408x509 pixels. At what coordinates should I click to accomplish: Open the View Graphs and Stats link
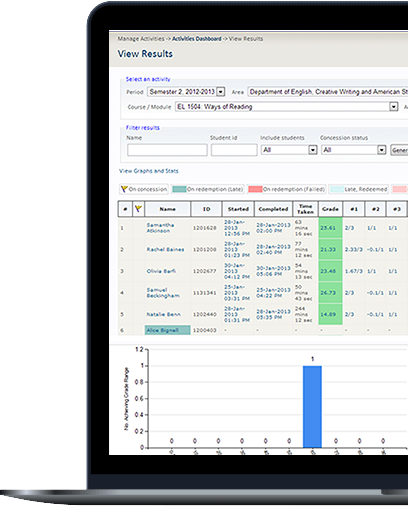(149, 171)
